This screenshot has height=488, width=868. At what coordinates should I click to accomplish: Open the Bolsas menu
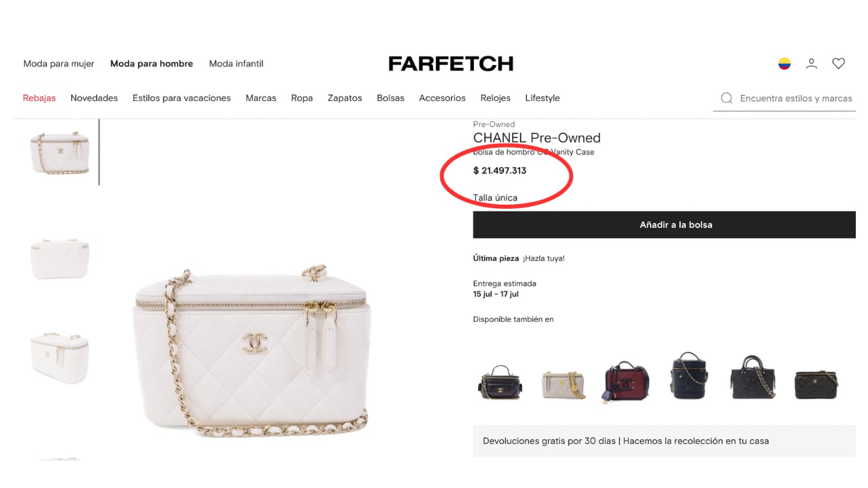(391, 98)
